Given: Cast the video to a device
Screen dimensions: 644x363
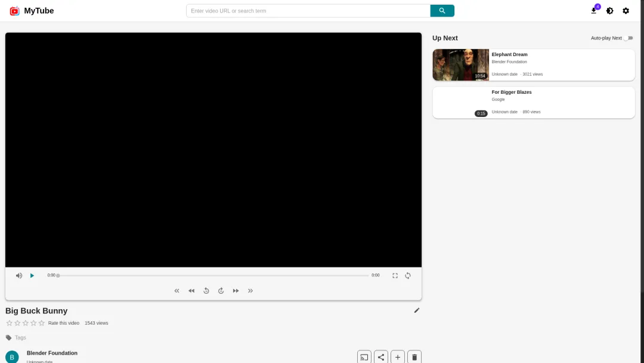Looking at the screenshot, I should tap(364, 357).
